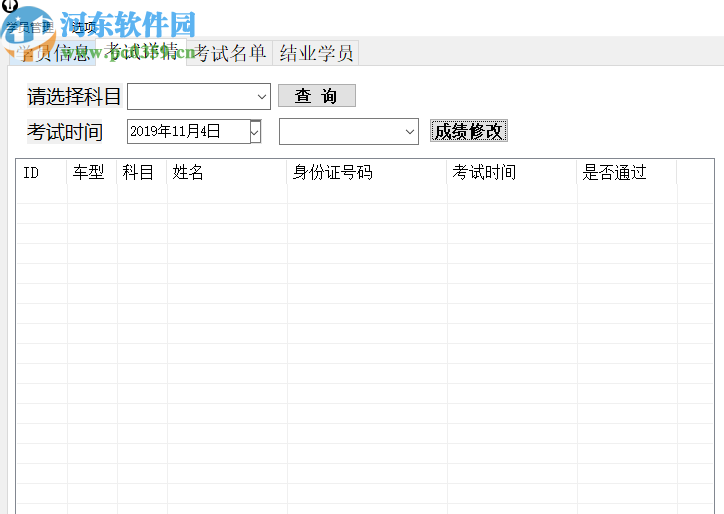This screenshot has height=514, width=724.
Task: Switch to the 学员信息 tab
Action: click(x=52, y=53)
